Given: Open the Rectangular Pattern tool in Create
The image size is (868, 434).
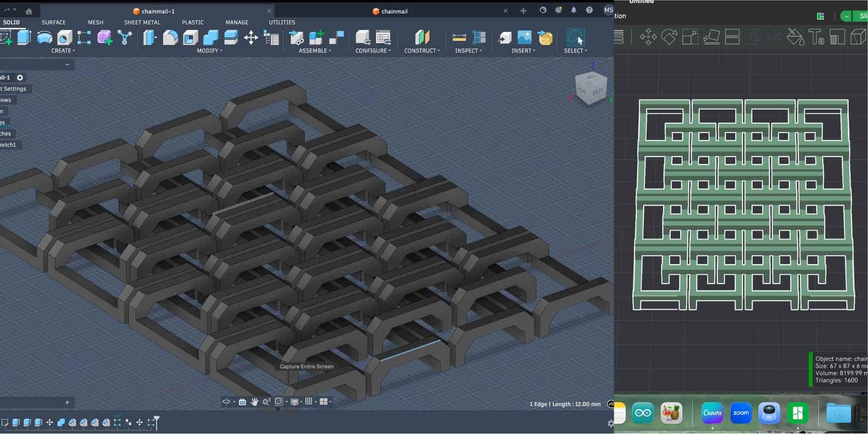Looking at the screenshot, I should 84,38.
